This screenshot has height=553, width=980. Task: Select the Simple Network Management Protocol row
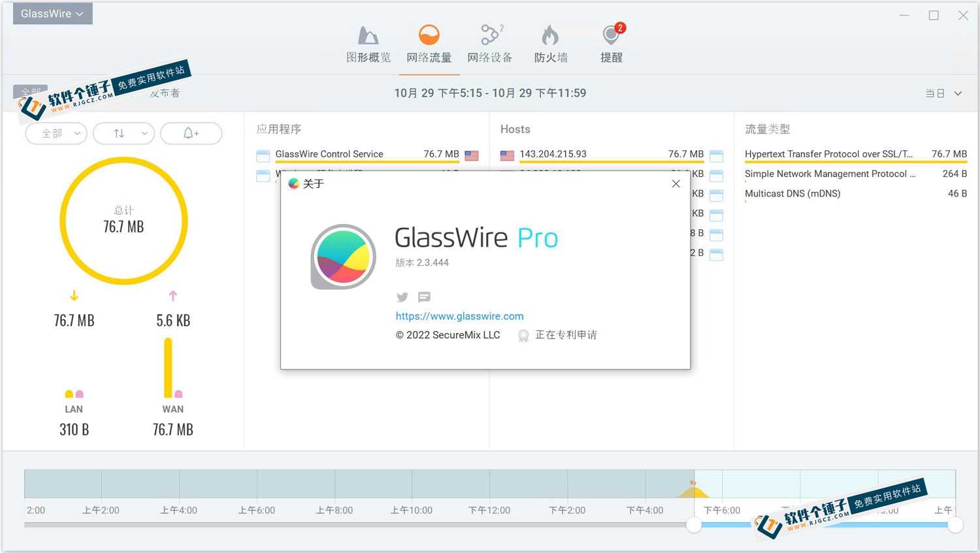click(856, 174)
